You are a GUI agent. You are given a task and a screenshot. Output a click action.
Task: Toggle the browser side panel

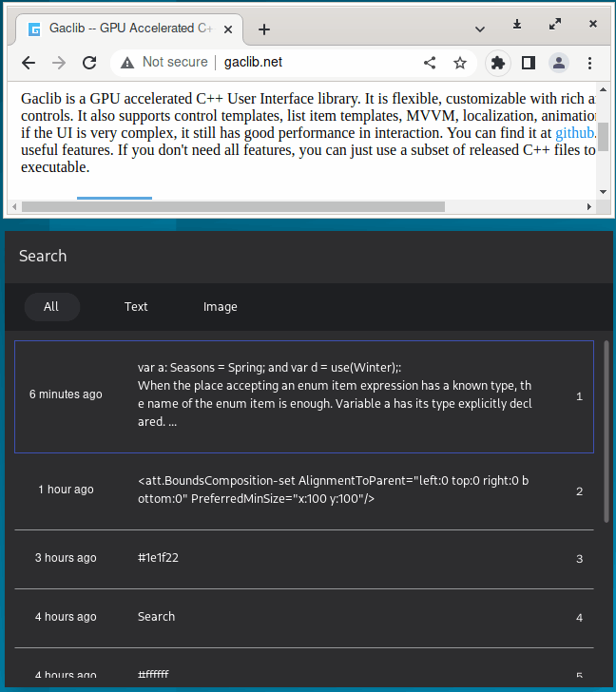point(529,63)
